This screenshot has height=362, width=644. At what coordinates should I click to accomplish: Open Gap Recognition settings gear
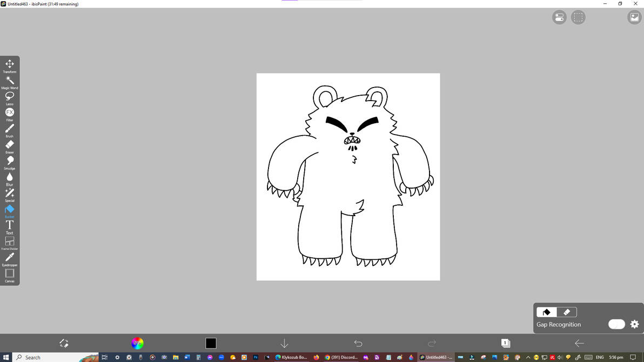click(634, 324)
